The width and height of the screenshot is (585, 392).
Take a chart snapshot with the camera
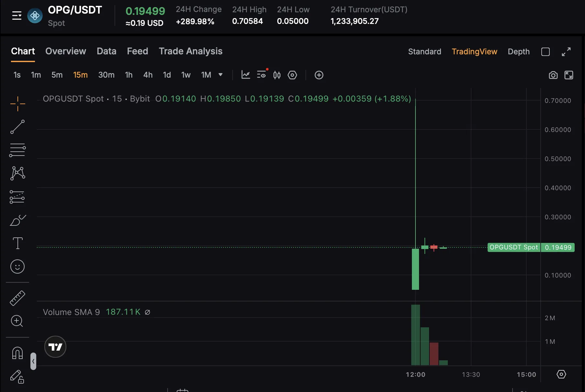click(x=553, y=75)
